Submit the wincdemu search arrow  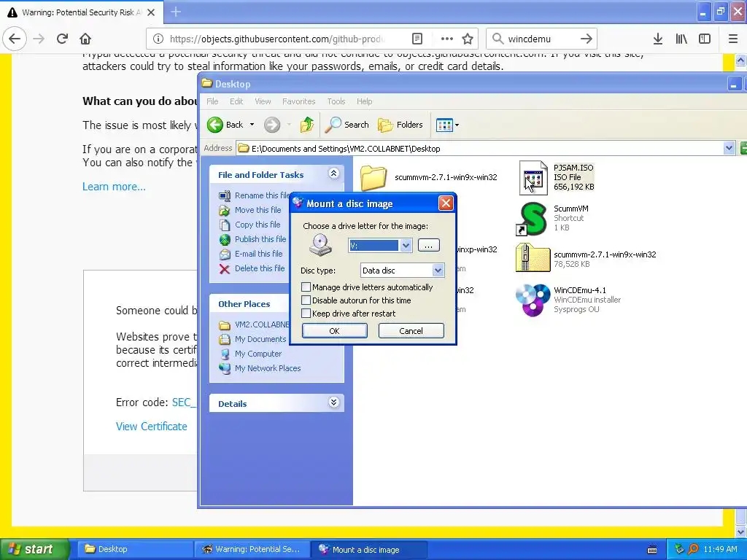pyautogui.click(x=586, y=39)
